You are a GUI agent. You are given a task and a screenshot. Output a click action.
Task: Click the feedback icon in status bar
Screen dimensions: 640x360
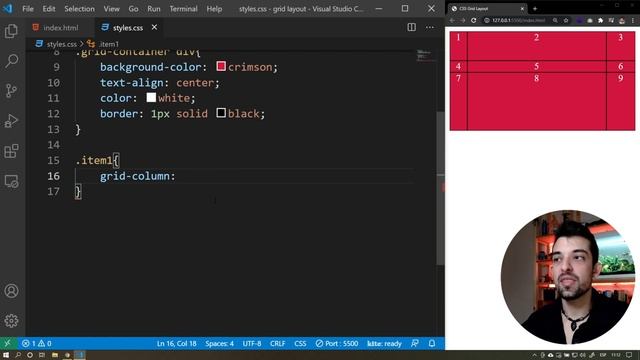coord(415,344)
